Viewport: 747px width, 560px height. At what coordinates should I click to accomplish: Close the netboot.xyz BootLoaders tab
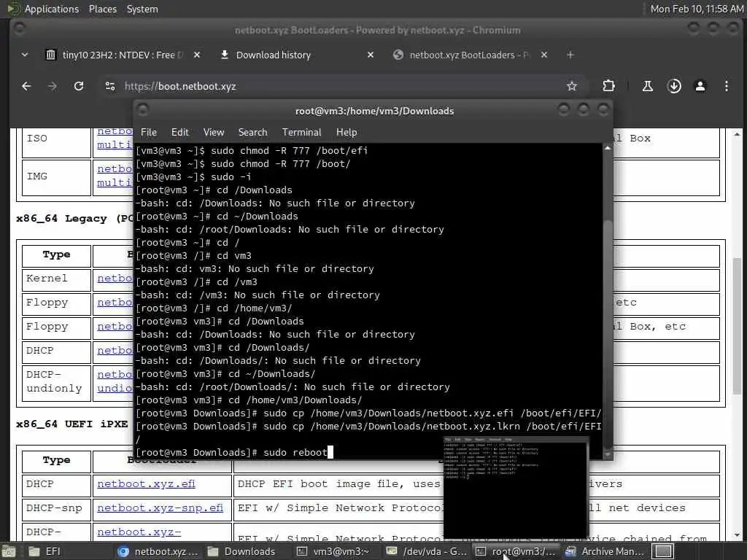[544, 55]
